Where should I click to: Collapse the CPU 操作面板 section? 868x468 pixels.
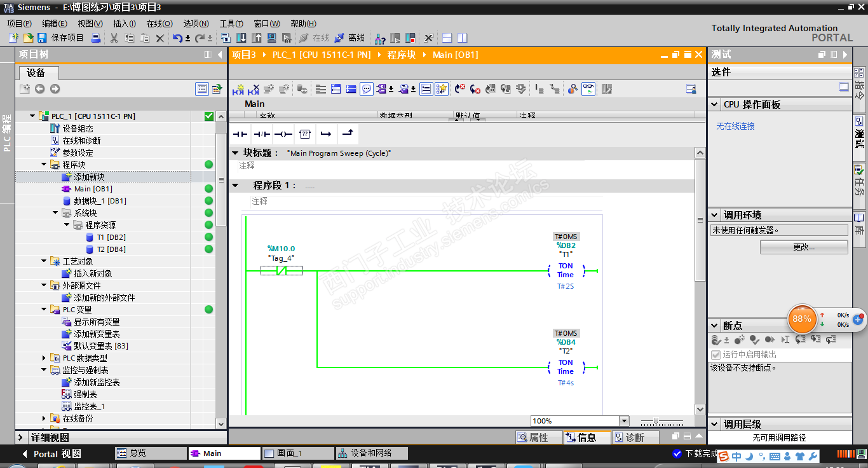[x=715, y=104]
